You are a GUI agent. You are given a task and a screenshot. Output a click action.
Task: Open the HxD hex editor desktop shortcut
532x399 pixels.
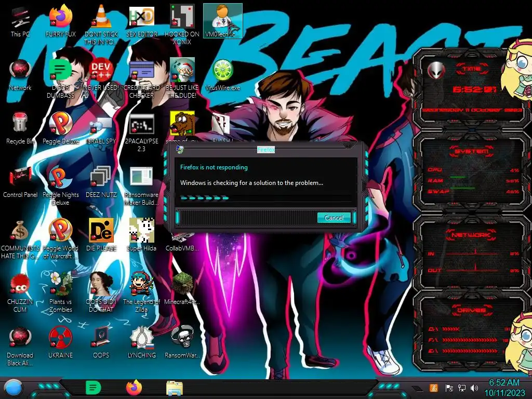(x=141, y=22)
